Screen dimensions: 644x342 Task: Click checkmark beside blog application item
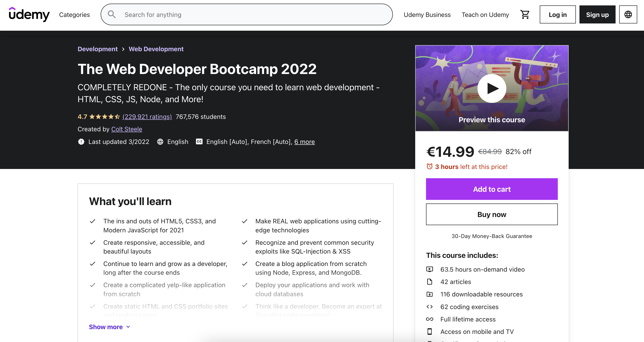coord(245,264)
